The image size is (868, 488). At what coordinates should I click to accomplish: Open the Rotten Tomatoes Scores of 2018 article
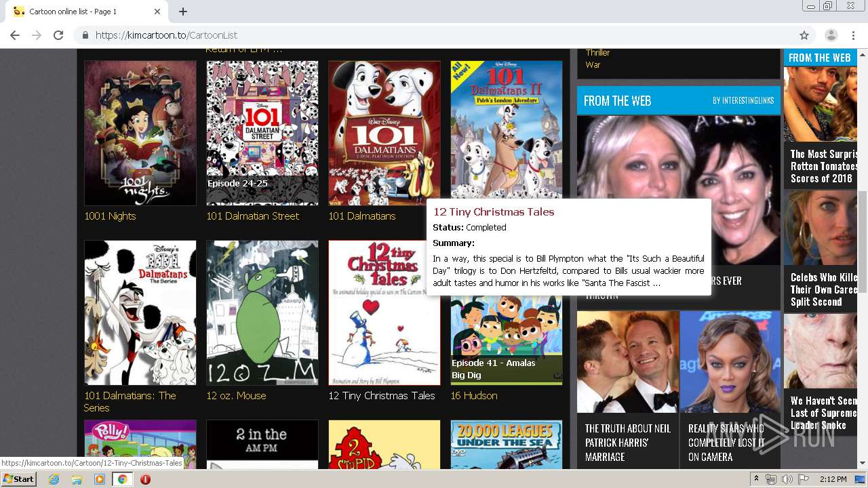tap(821, 127)
